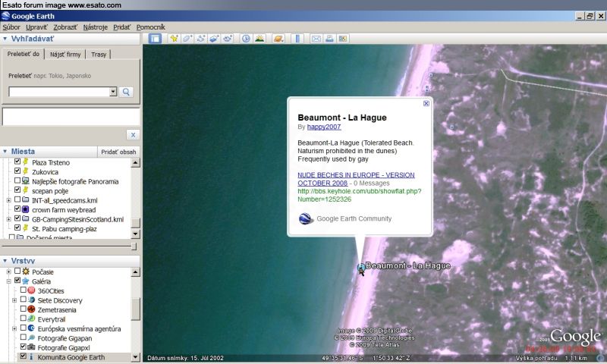Expand the GB-CampingSitesinScotland.kml folder
The image size is (607, 364).
click(x=8, y=219)
